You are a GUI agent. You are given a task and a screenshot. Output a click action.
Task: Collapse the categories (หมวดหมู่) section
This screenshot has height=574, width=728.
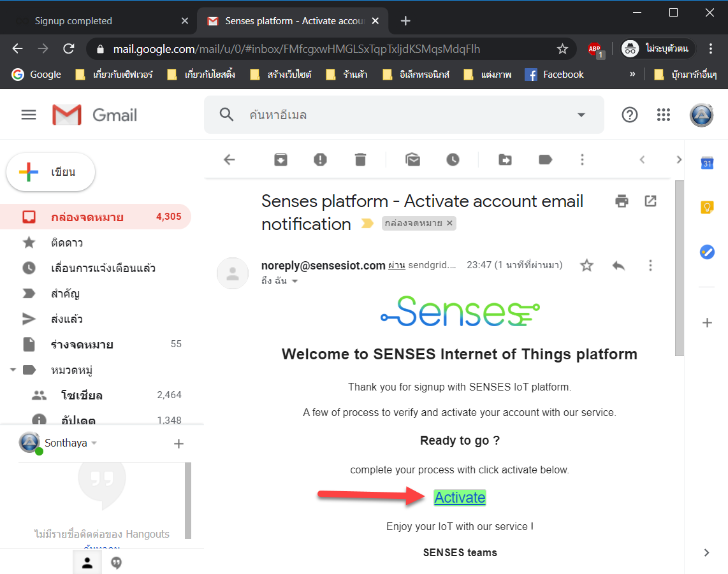(13, 370)
